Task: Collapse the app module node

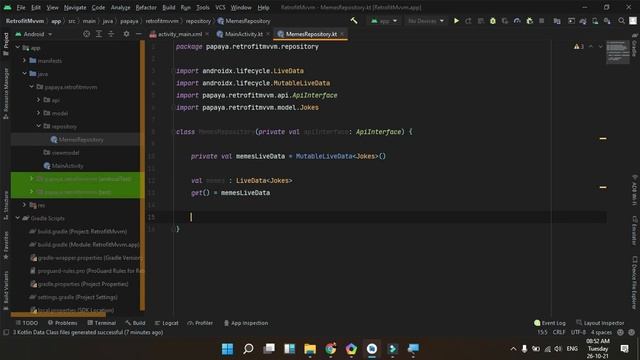Action: click(x=18, y=48)
